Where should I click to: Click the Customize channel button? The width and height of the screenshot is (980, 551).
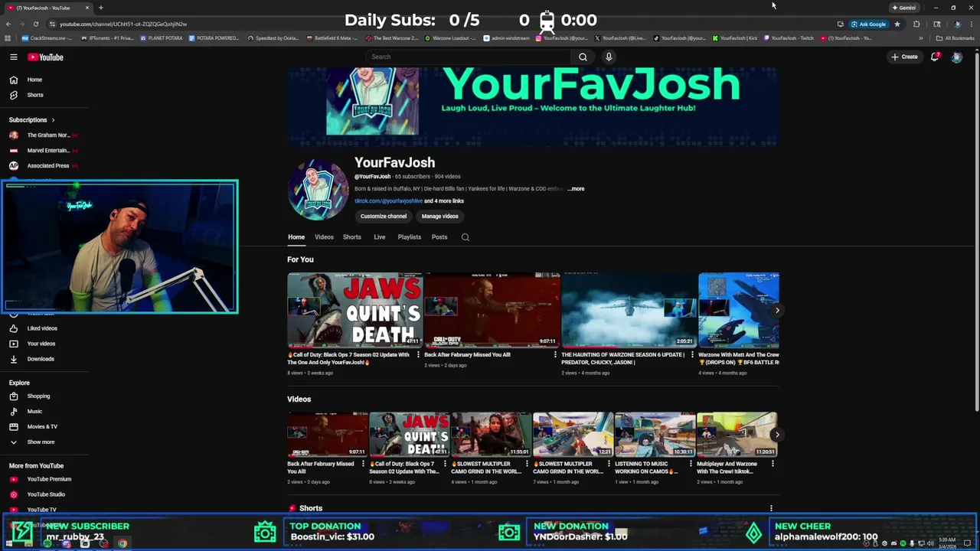coord(384,217)
